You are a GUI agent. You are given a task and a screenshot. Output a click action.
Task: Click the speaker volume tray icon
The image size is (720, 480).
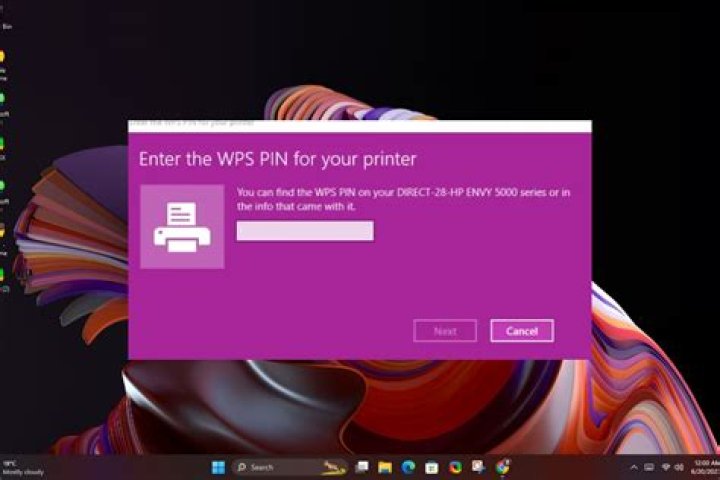pyautogui.click(x=679, y=468)
